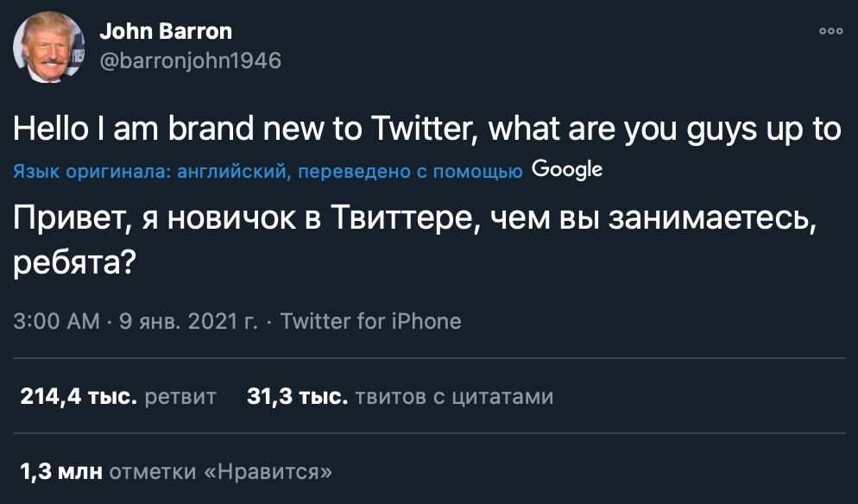This screenshot has height=504, width=858.
Task: Click "переведено с помощью" attribution text
Action: [x=409, y=172]
